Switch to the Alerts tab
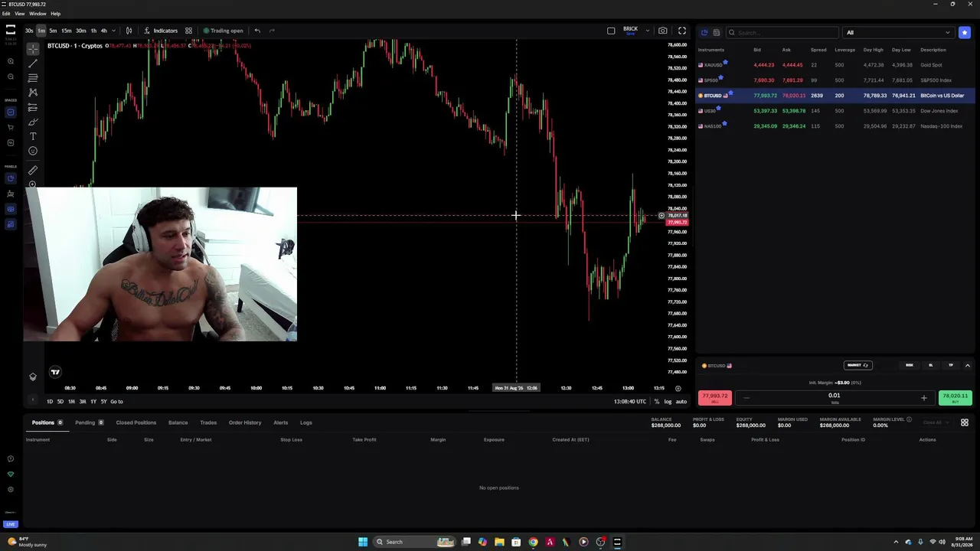 pos(281,422)
